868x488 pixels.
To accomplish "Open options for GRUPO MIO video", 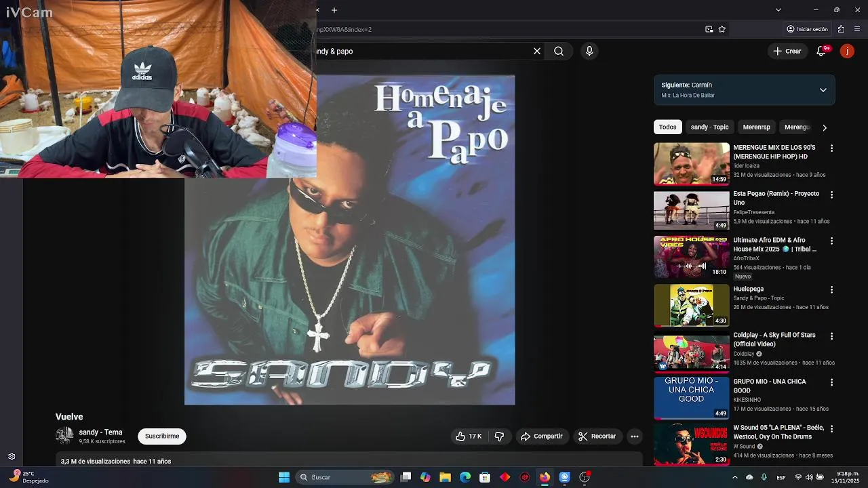I will click(x=832, y=382).
